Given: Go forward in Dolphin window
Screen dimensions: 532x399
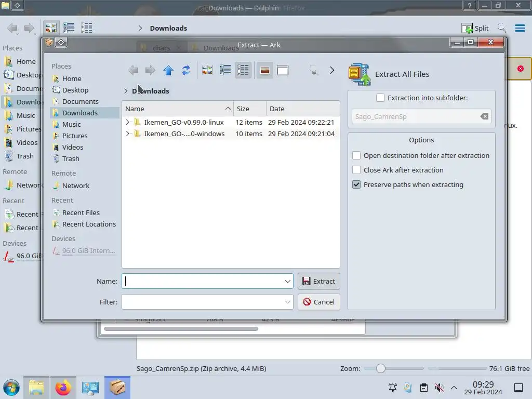Looking at the screenshot, I should [x=29, y=28].
